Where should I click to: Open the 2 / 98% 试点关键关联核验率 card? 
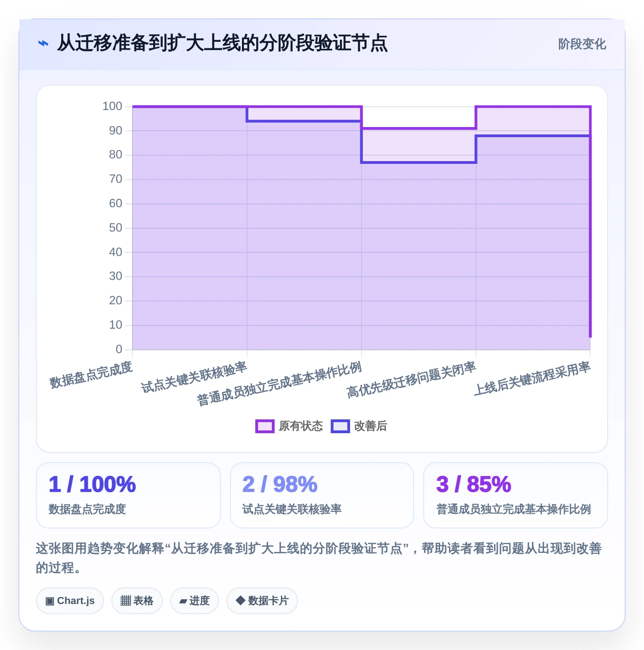click(x=322, y=495)
